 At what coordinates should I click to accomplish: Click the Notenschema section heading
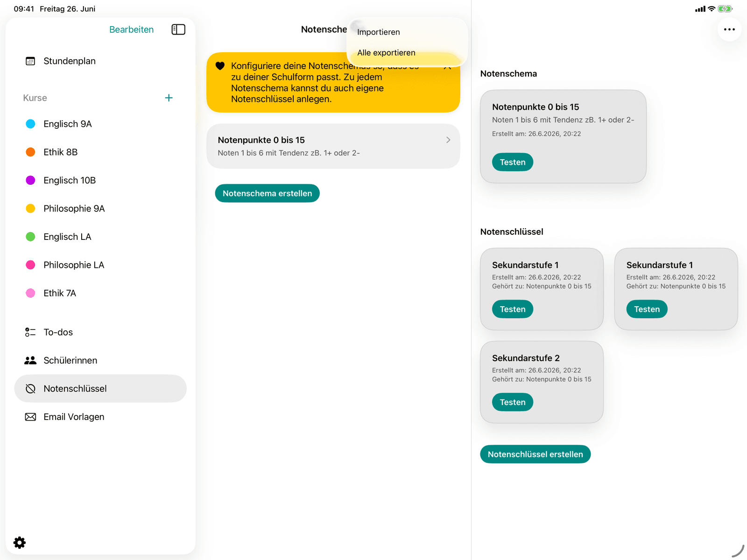508,73
